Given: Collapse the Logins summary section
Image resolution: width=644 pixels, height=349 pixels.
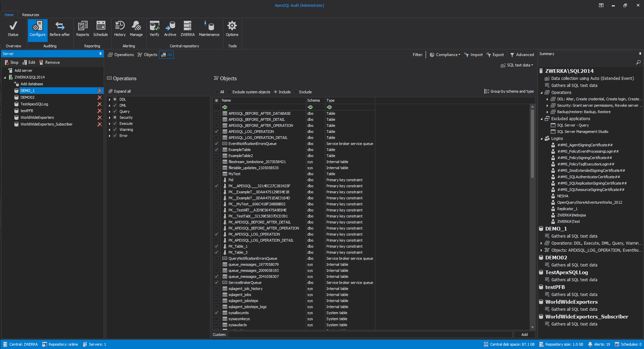Looking at the screenshot, I should coord(541,139).
